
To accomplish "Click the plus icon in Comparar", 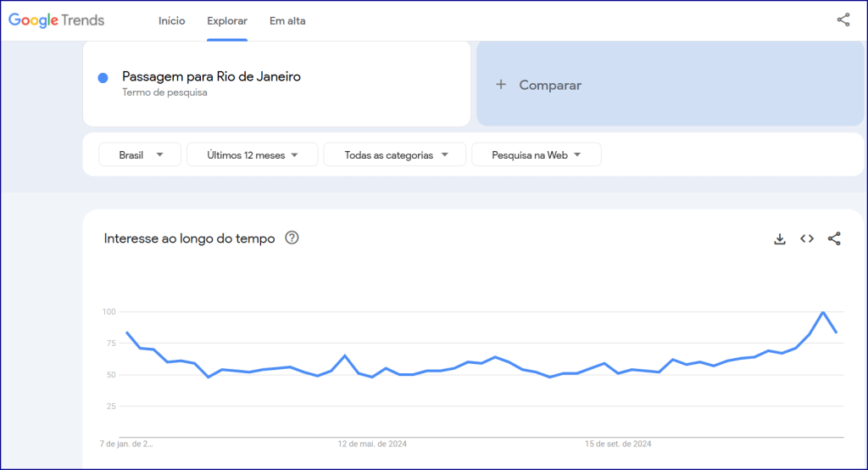I will pos(501,84).
